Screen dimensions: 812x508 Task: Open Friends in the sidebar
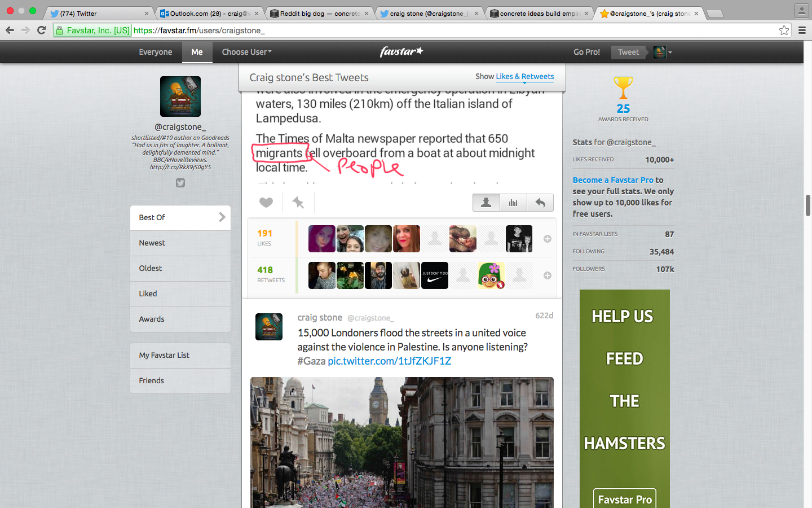point(180,380)
